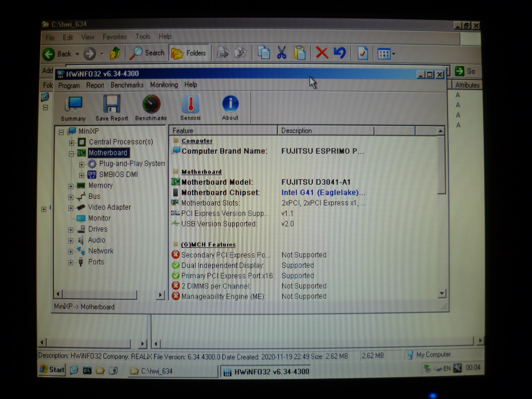Open the Explorer Tools menu

click(143, 37)
